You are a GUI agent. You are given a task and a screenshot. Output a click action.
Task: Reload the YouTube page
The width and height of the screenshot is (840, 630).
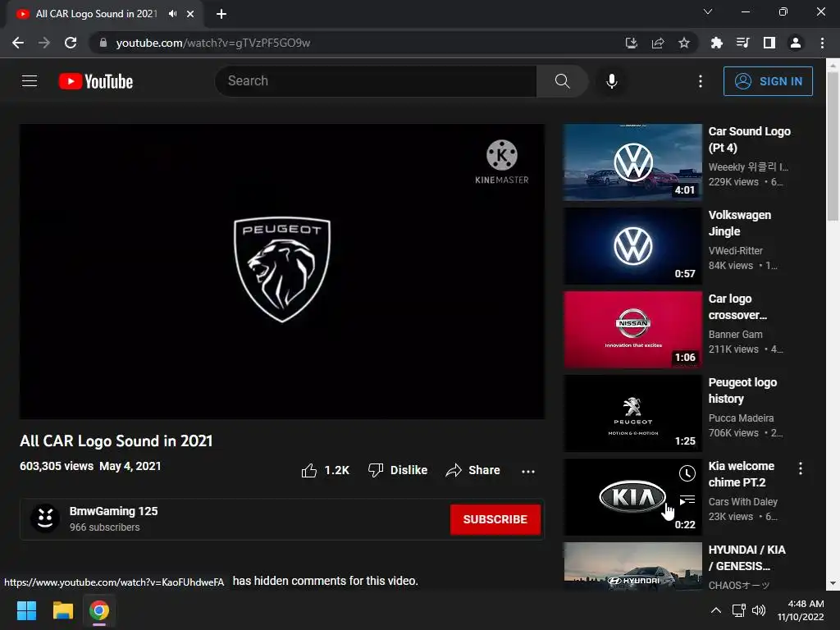click(71, 43)
